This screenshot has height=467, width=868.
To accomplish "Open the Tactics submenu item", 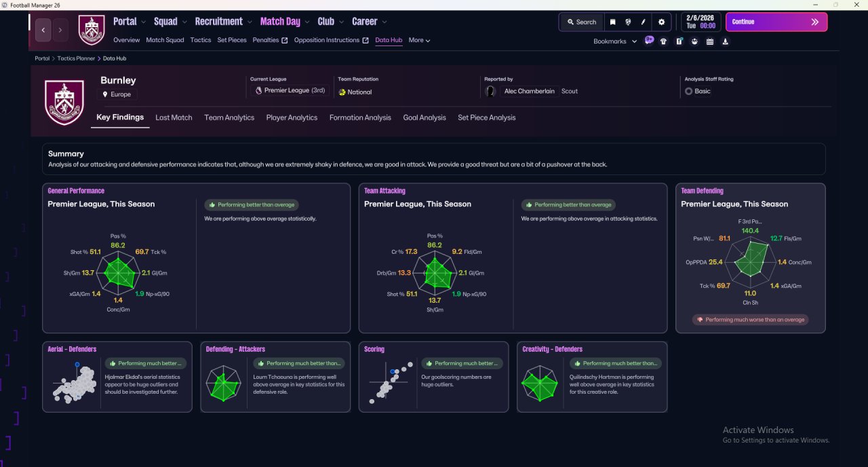I will (x=201, y=40).
